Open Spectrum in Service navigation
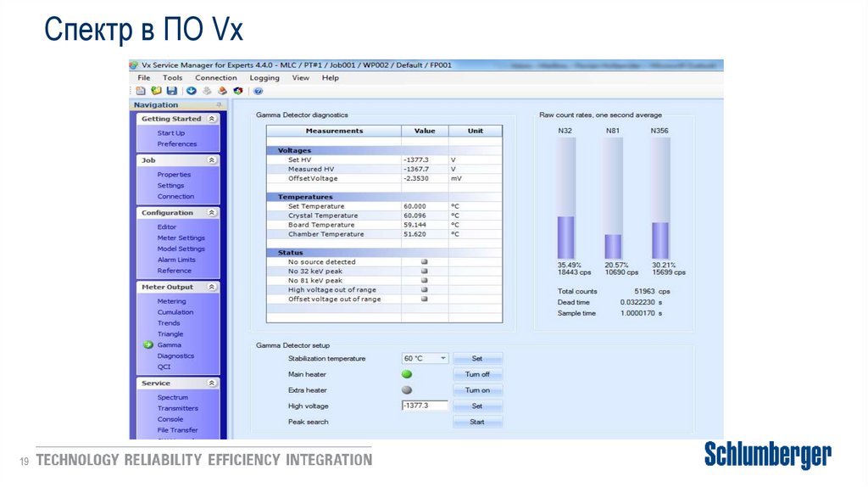Screen dimensions: 868x487 (173, 397)
